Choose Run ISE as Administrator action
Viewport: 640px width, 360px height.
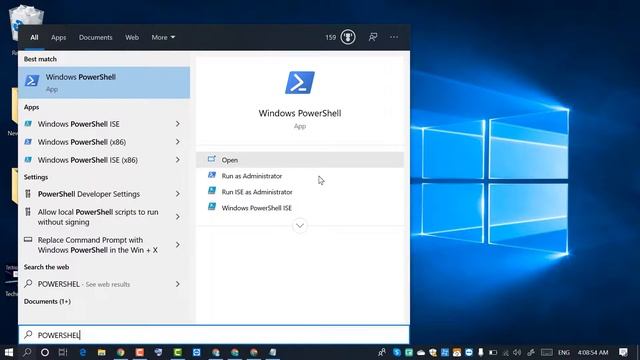(x=300, y=192)
